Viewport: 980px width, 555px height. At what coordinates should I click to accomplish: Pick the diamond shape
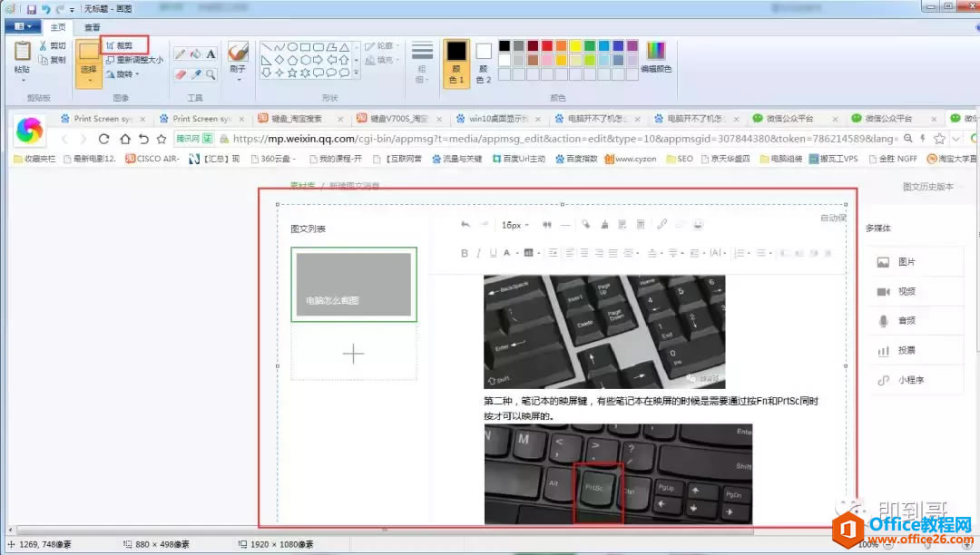(x=279, y=60)
